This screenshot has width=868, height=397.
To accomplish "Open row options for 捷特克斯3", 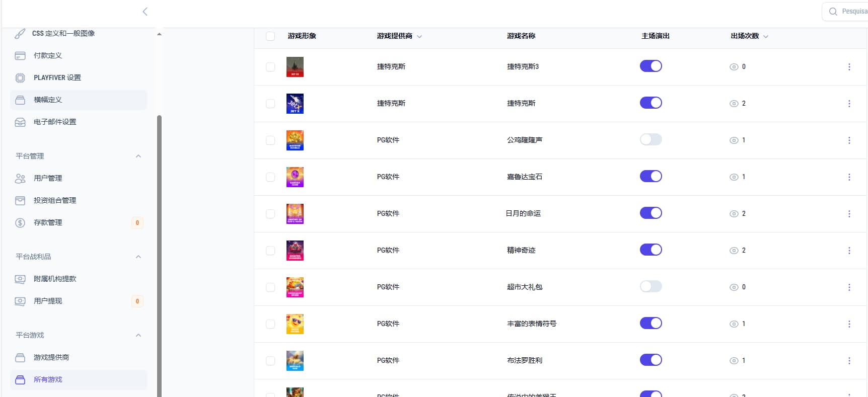I will 849,67.
